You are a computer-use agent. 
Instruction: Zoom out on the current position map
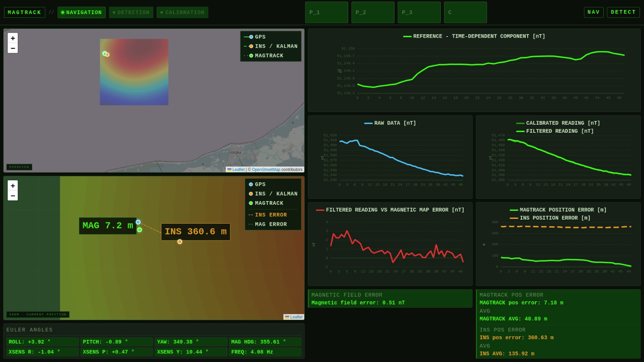click(13, 195)
